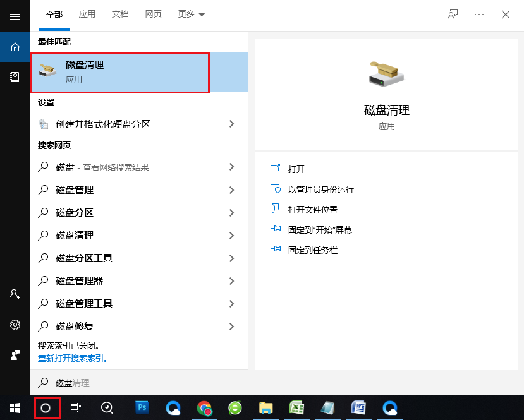Open File Explorer from the taskbar
Viewport: 524px width, 420px height.
(x=266, y=407)
